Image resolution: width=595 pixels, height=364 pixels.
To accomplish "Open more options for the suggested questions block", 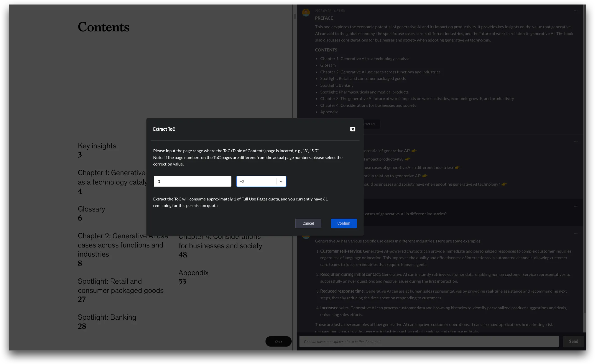I will [x=576, y=142].
